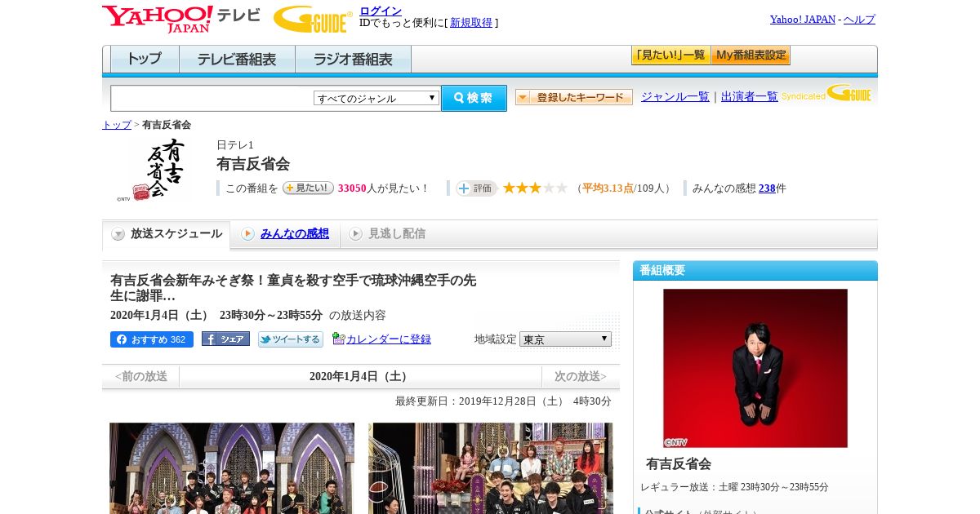The width and height of the screenshot is (980, 514).
Task: Open the Syndicated G-GUIDE logo in the search bar
Action: point(826,93)
